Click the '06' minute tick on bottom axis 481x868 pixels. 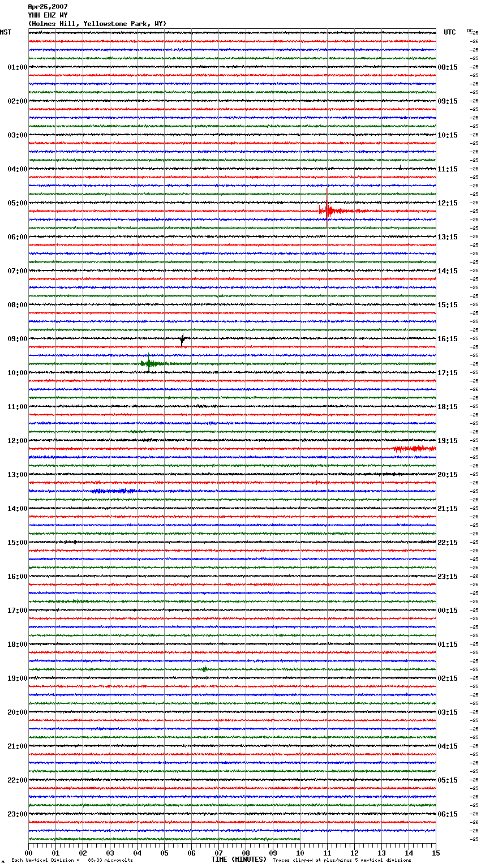tap(191, 853)
